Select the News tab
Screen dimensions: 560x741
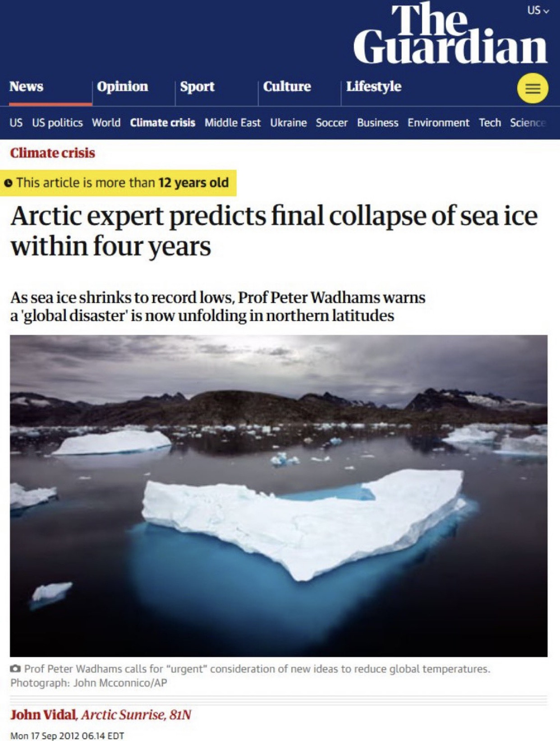pyautogui.click(x=27, y=86)
